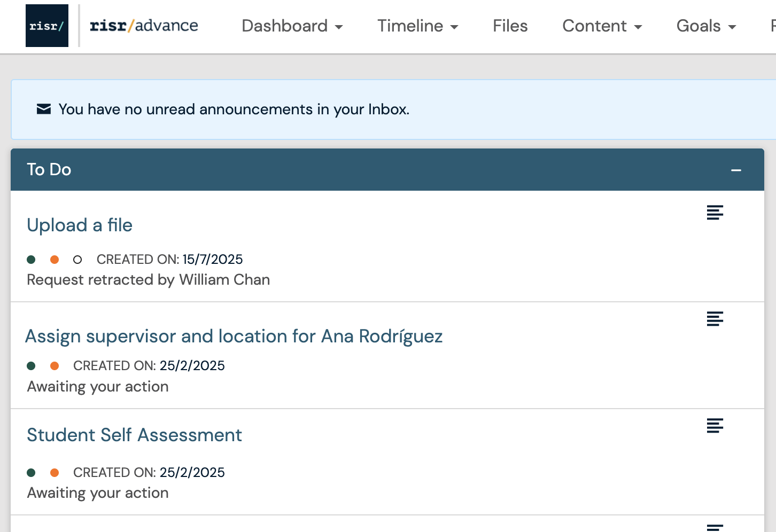This screenshot has height=532, width=776.
Task: Click the unread announcements banner
Action: pyautogui.click(x=234, y=109)
